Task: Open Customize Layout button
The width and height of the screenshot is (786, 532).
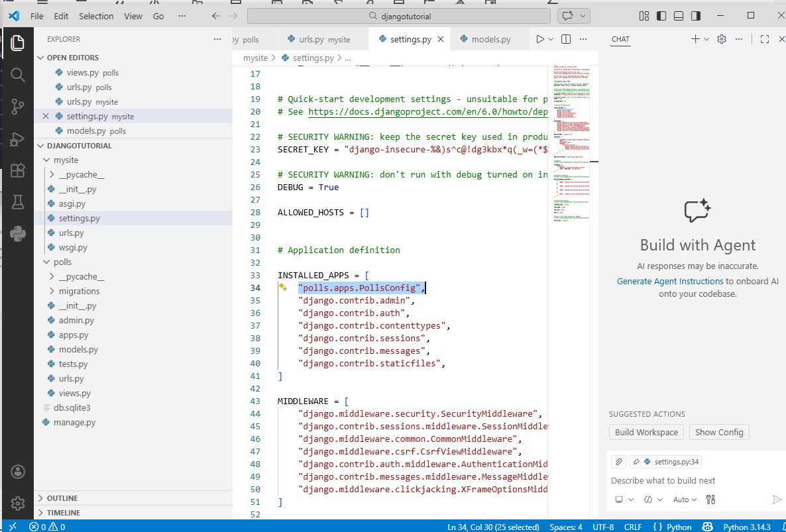Action: point(644,16)
